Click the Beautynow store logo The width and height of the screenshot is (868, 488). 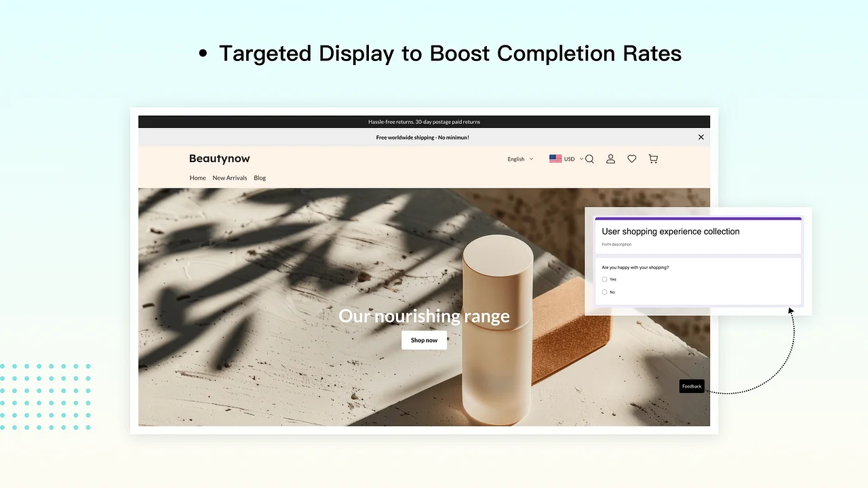click(x=219, y=159)
